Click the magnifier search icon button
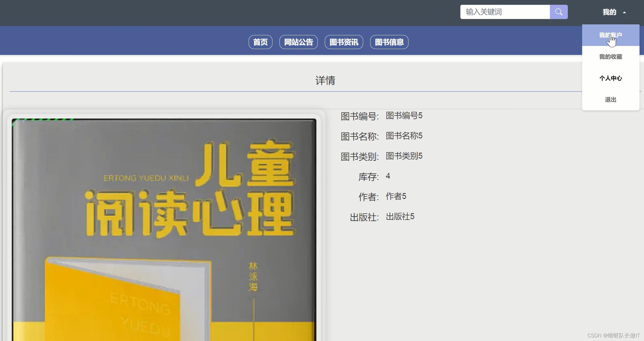Viewport: 644px width, 341px height. pyautogui.click(x=559, y=12)
